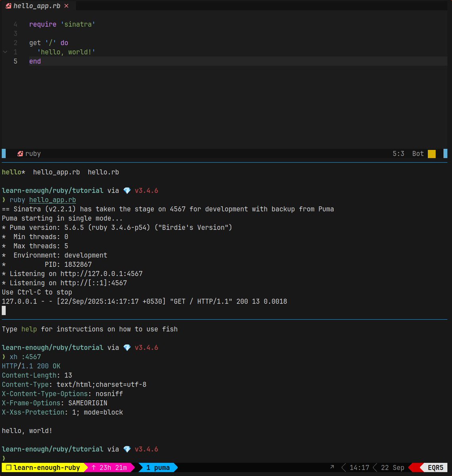Click the arrow icon left of the clock
This screenshot has height=476, width=452.
332,468
